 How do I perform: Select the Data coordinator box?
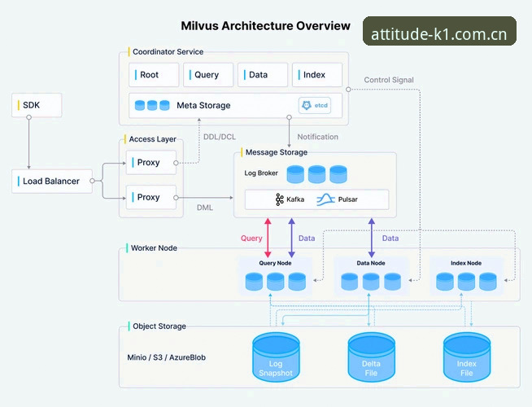(x=263, y=75)
